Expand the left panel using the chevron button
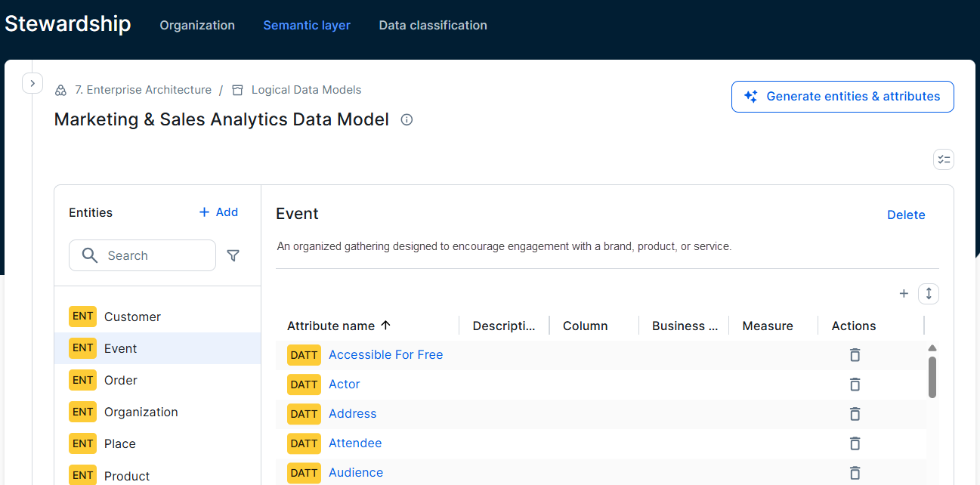The image size is (980, 485). pyautogui.click(x=32, y=83)
